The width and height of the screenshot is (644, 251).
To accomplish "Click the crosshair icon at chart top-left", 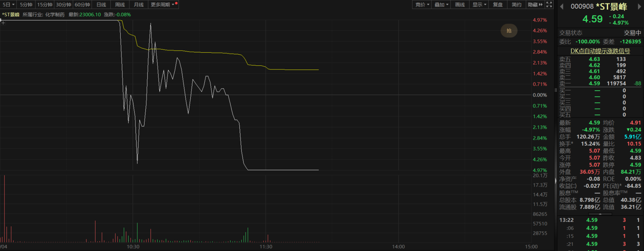I will [x=3, y=23].
